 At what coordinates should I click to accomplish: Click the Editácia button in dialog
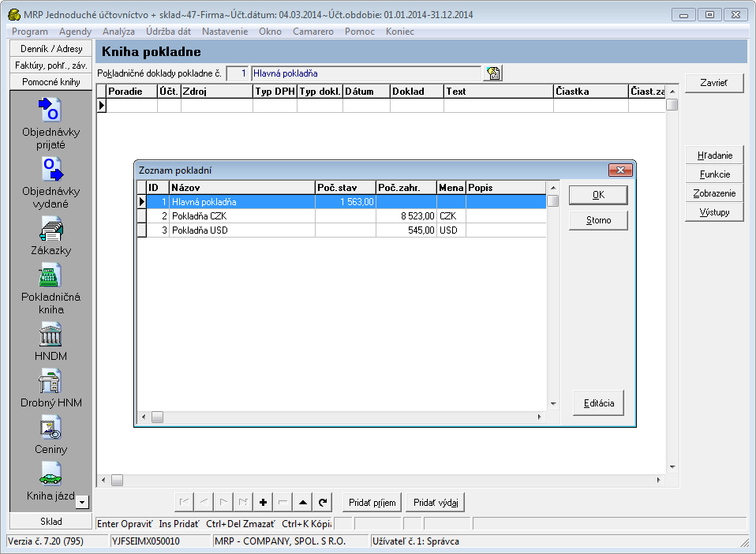pos(598,402)
